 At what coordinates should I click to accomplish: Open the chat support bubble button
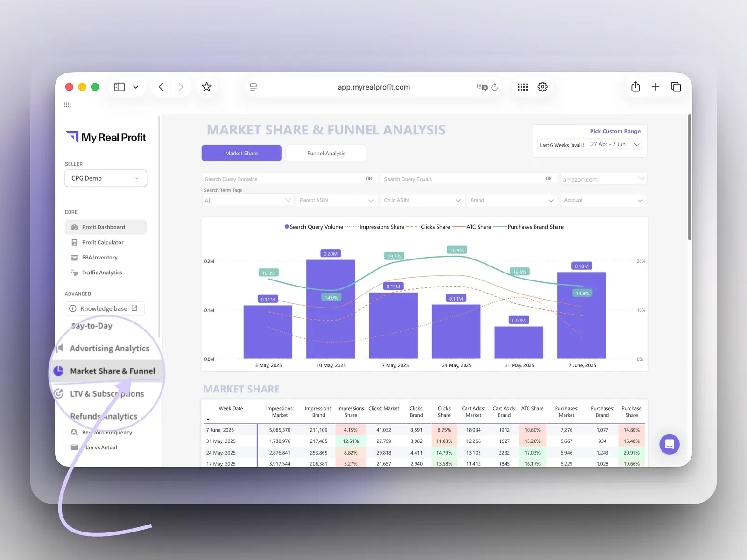669,444
